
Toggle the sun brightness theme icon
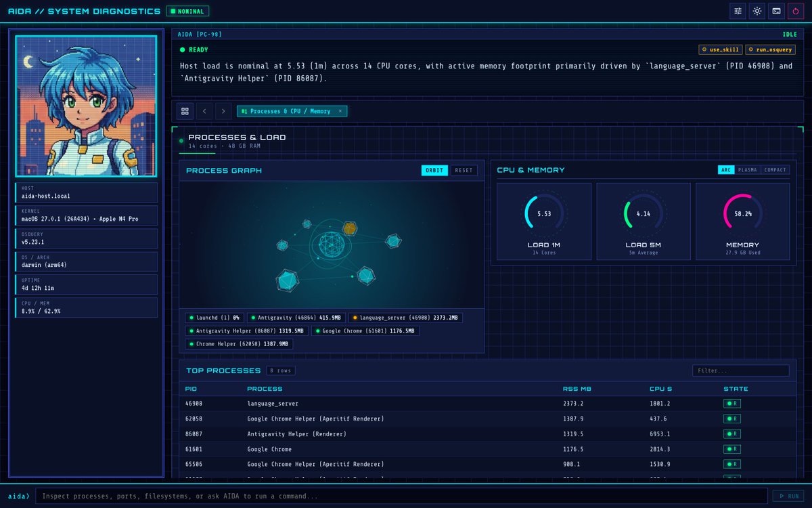(x=757, y=11)
